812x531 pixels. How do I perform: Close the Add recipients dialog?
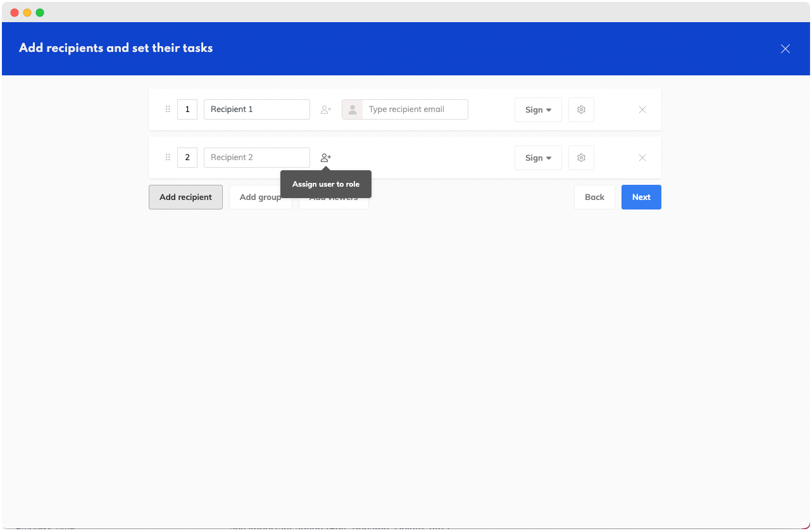click(785, 49)
